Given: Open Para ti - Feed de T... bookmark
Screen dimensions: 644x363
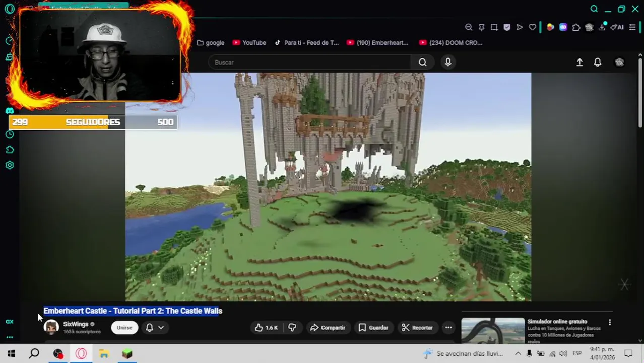Looking at the screenshot, I should (306, 43).
